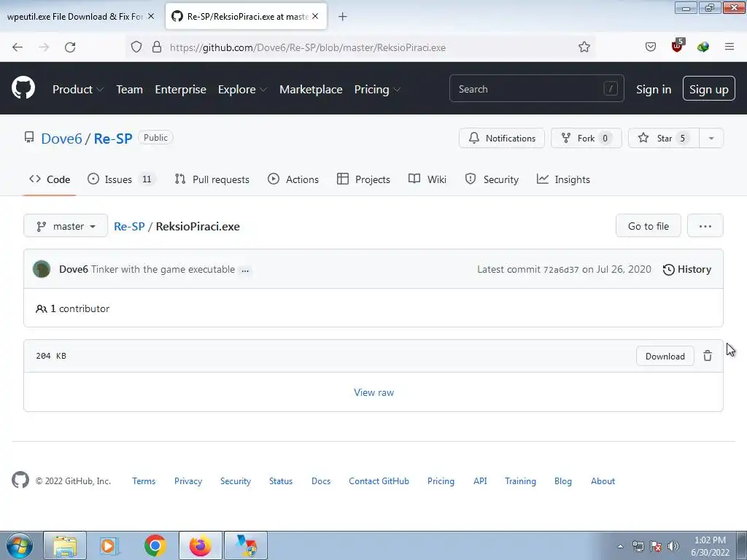Open the footer Privacy link
Screen dimensions: 747x560
[x=188, y=481]
